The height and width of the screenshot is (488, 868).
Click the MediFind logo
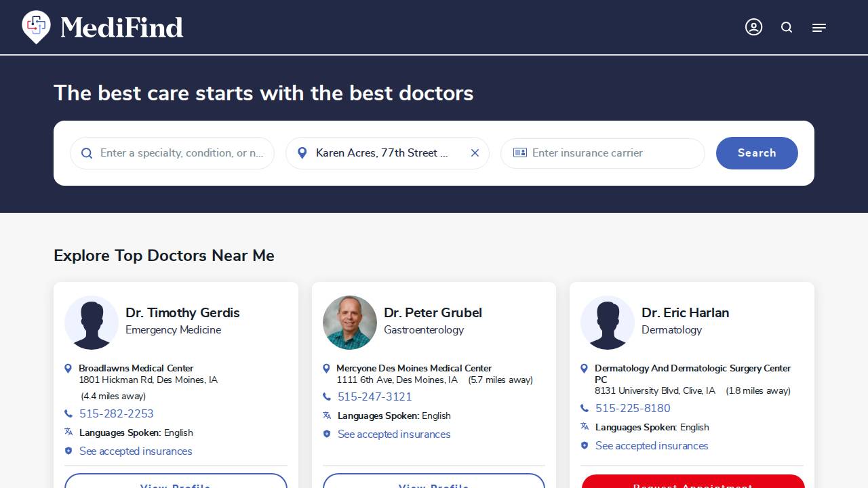tap(102, 27)
